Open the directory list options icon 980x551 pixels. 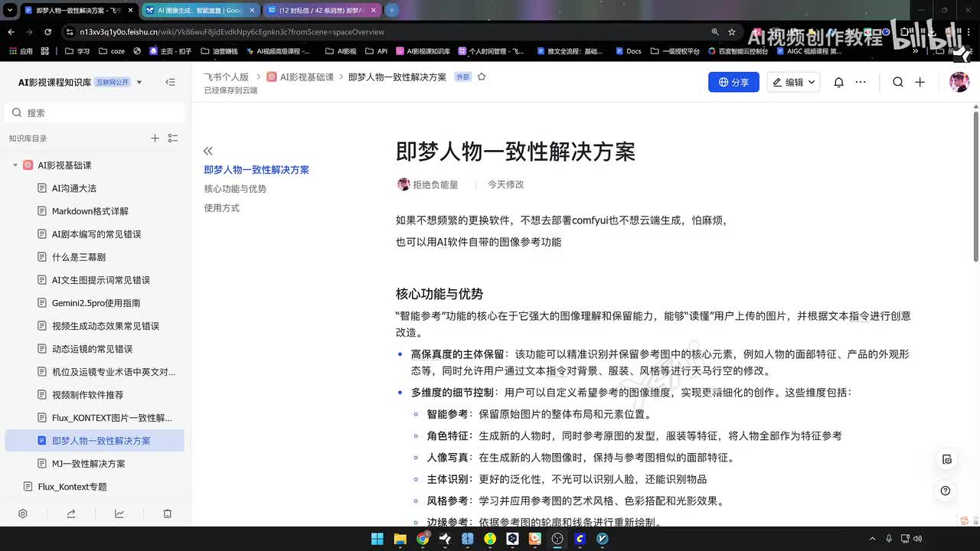pos(173,138)
